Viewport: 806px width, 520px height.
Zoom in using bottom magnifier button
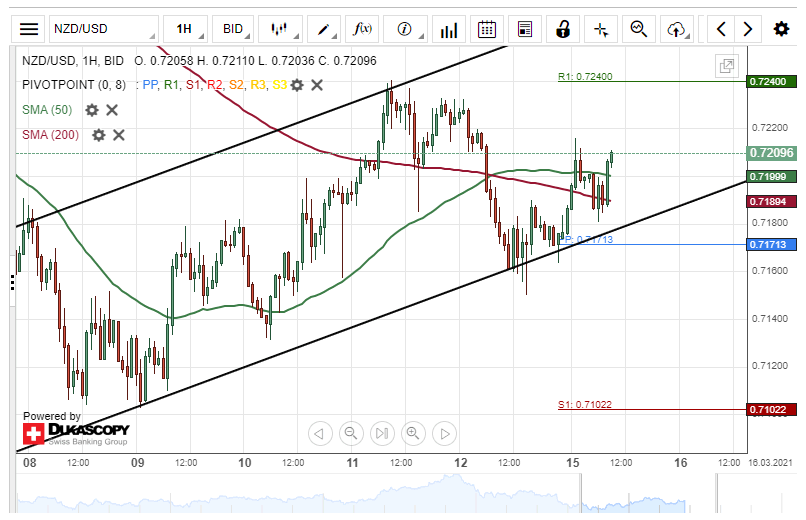[412, 433]
